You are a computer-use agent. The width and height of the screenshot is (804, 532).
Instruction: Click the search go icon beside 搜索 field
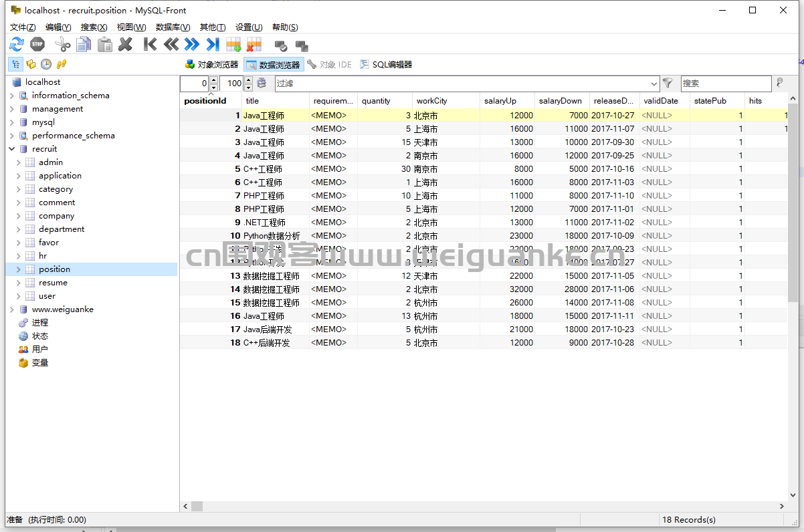[x=779, y=84]
